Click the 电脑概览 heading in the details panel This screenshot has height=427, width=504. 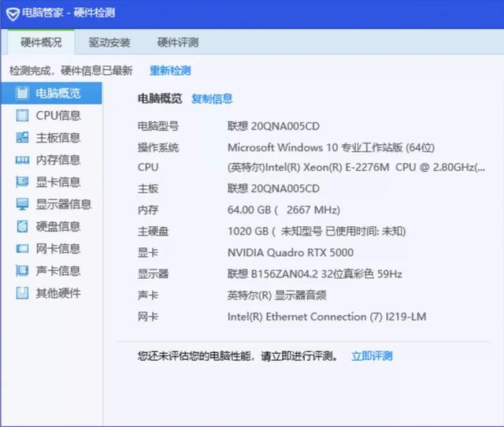(160, 98)
